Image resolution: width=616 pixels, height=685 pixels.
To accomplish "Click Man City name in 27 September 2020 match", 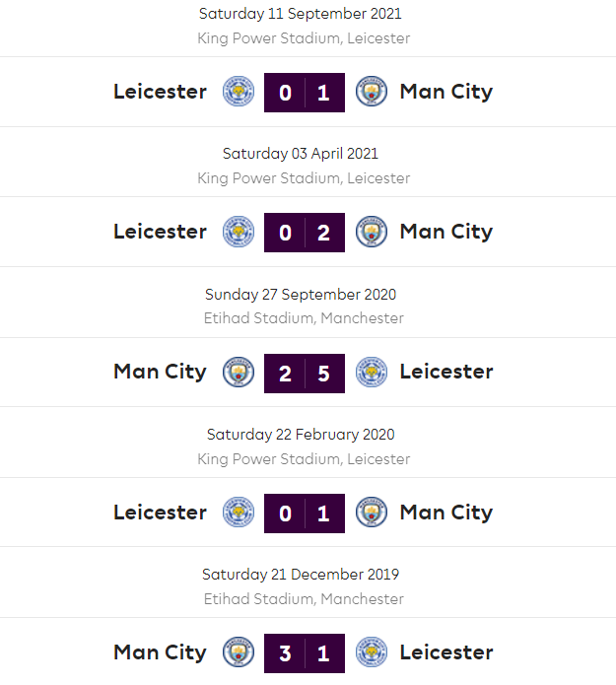I will tap(160, 372).
